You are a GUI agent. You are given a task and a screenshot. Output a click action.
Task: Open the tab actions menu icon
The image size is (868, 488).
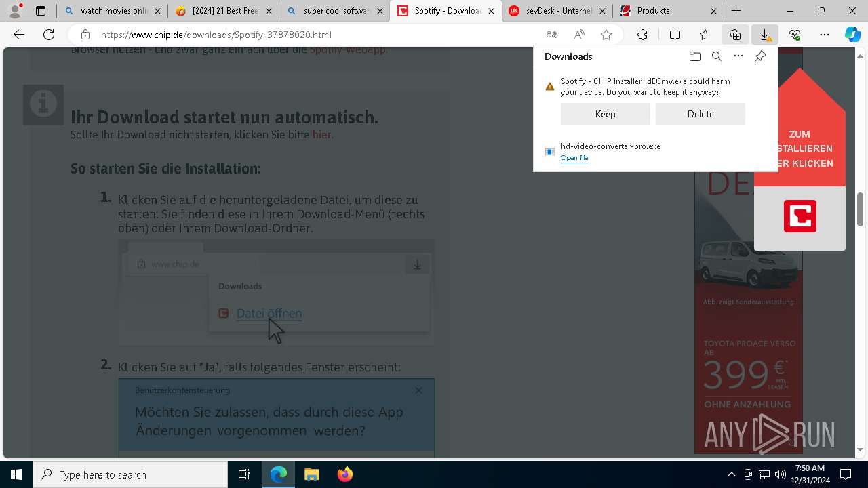(x=41, y=11)
